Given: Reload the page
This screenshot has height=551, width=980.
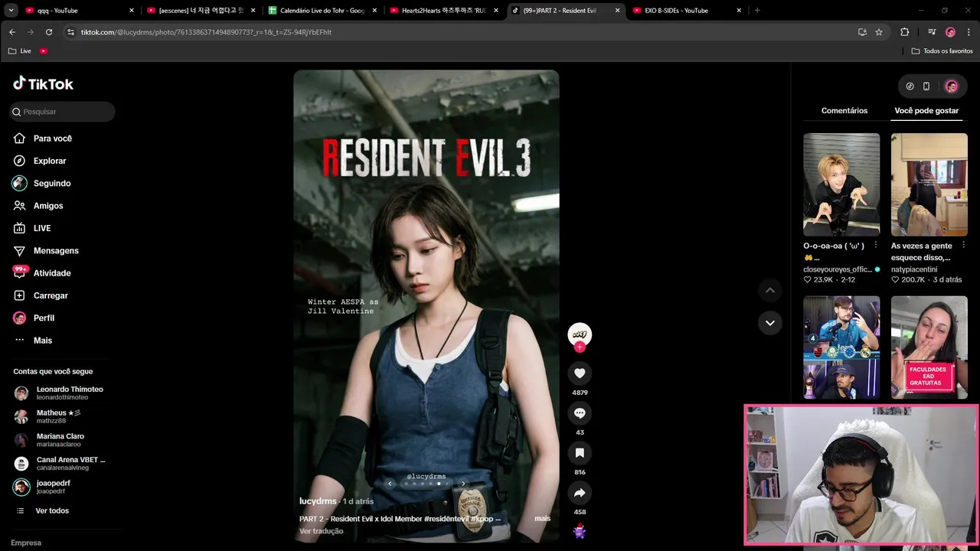Looking at the screenshot, I should [x=49, y=32].
